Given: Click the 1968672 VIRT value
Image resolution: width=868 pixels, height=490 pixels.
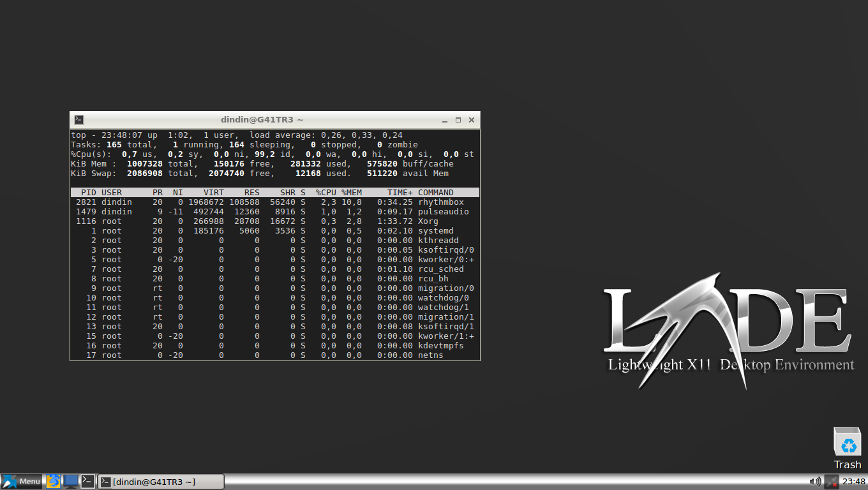Looking at the screenshot, I should [206, 202].
